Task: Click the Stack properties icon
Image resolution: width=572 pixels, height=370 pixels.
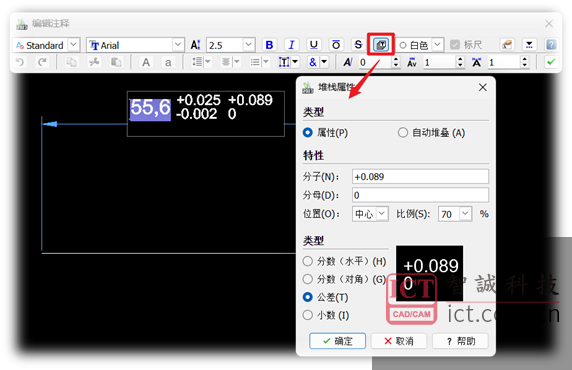Action: click(x=381, y=45)
